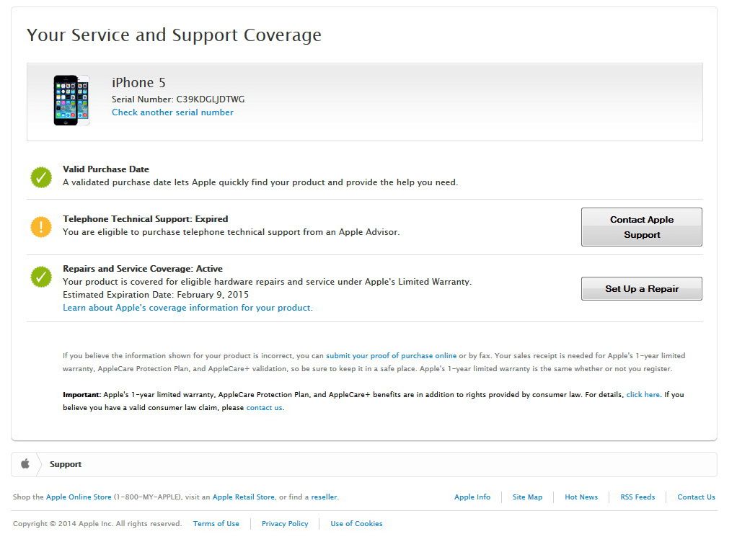
Task: Visit the Apple Online Store link
Action: [79, 497]
